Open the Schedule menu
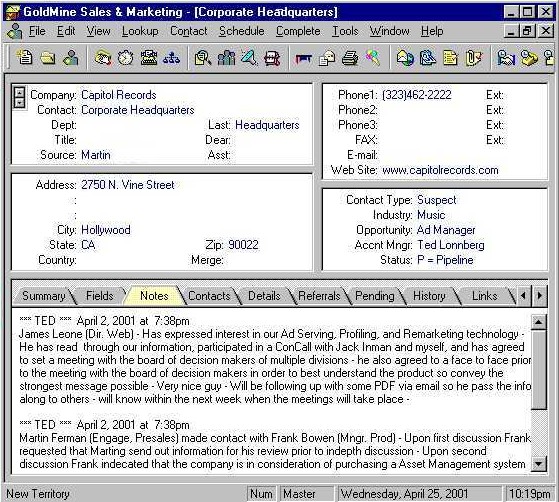 pos(241,31)
